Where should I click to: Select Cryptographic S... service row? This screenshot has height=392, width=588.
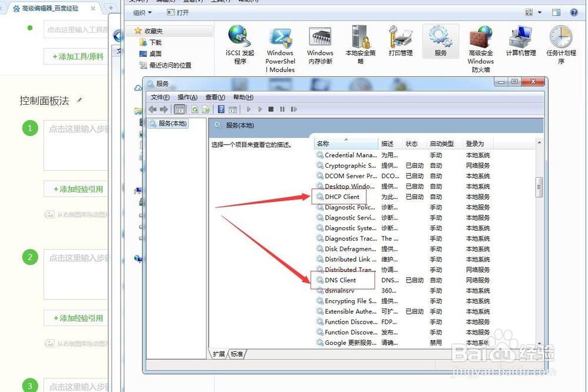tap(403, 165)
